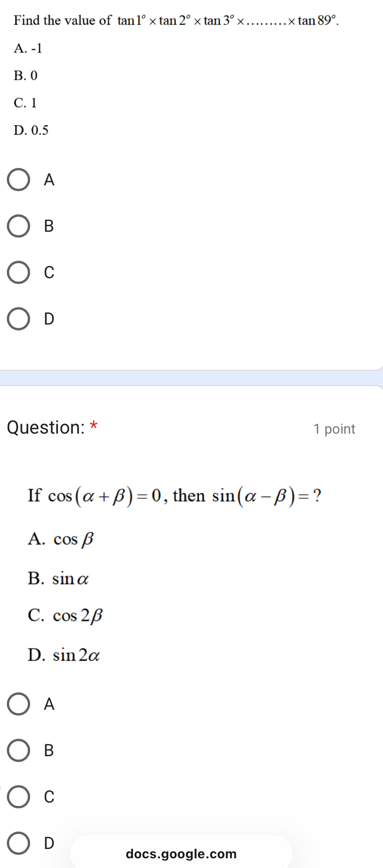The height and width of the screenshot is (868, 383).
Task: Click the answer text 'B. 0'
Action: point(27,75)
